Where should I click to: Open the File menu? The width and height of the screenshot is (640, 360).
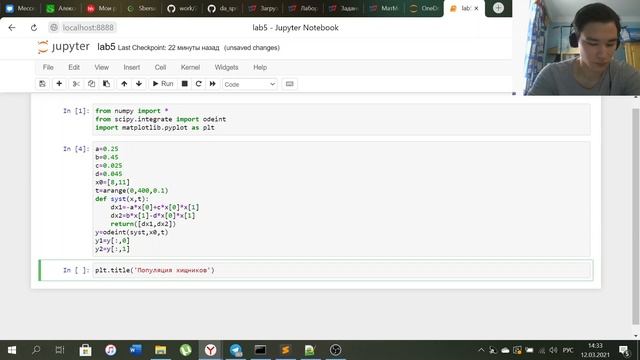coord(48,67)
